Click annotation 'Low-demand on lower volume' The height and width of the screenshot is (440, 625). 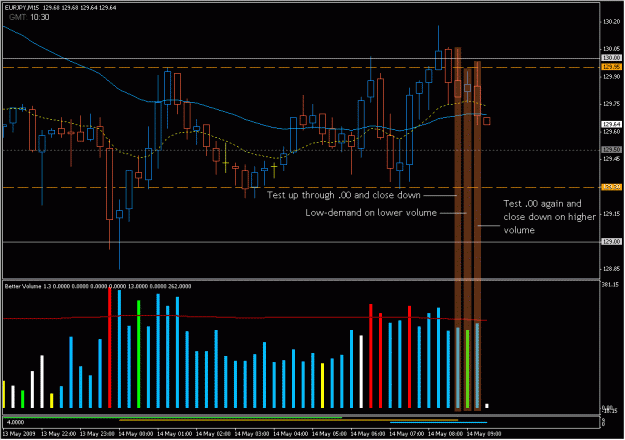[x=371, y=213]
